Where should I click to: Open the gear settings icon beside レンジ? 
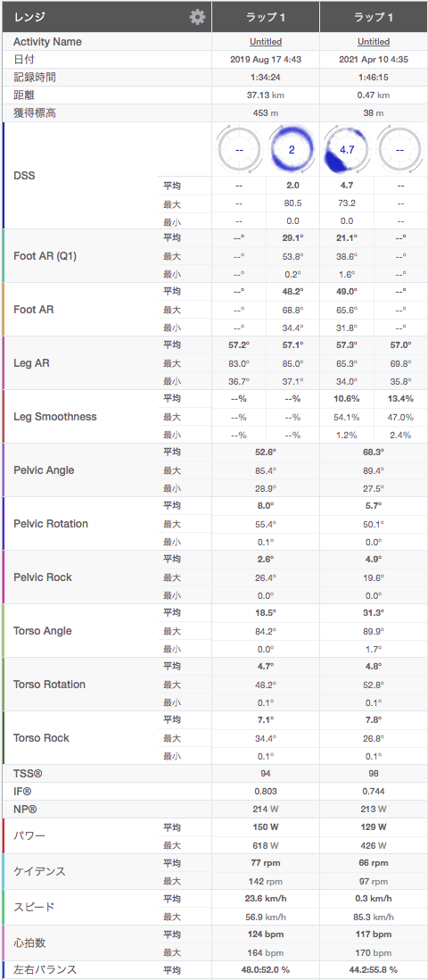point(197,17)
